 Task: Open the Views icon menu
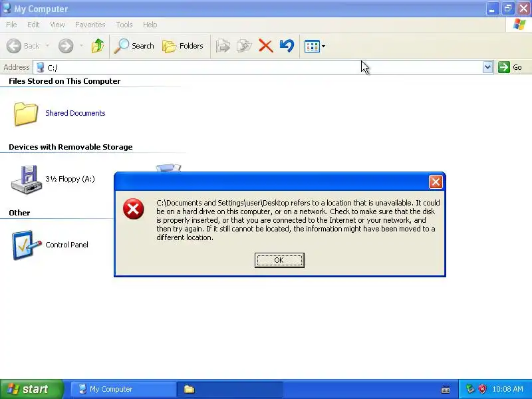pyautogui.click(x=315, y=46)
